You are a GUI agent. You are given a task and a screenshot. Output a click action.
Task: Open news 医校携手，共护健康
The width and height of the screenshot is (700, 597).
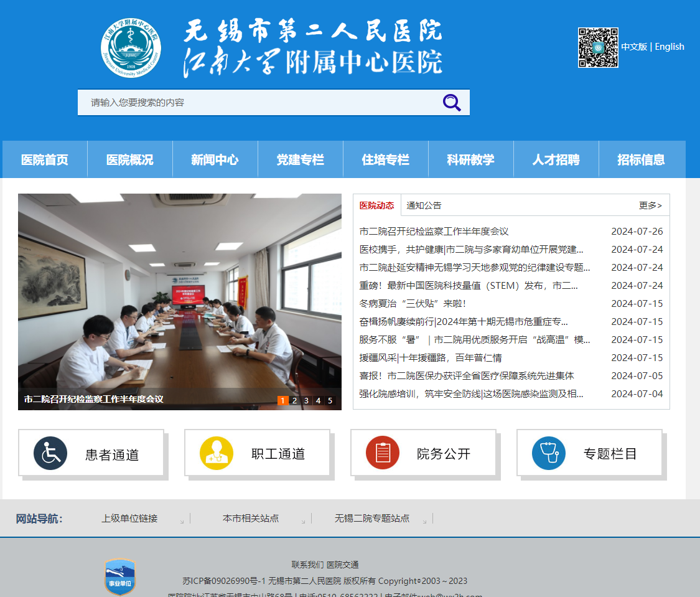[471, 249]
